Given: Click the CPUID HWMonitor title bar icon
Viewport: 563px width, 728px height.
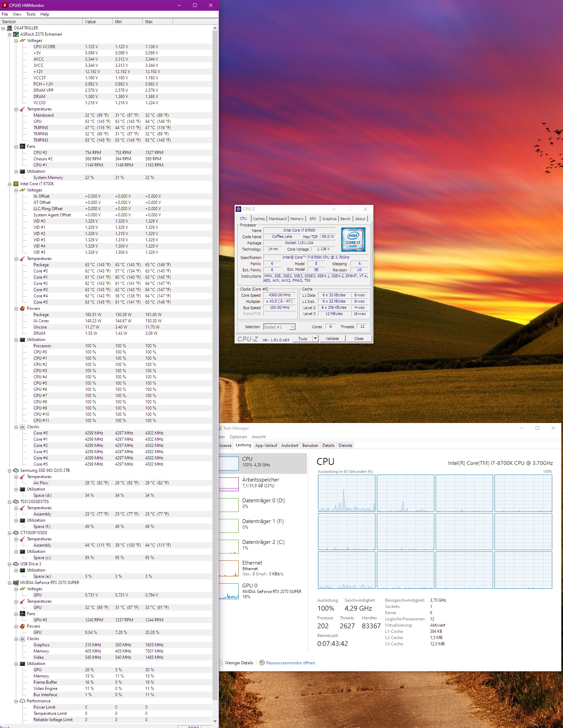Looking at the screenshot, I should pyautogui.click(x=4, y=5).
